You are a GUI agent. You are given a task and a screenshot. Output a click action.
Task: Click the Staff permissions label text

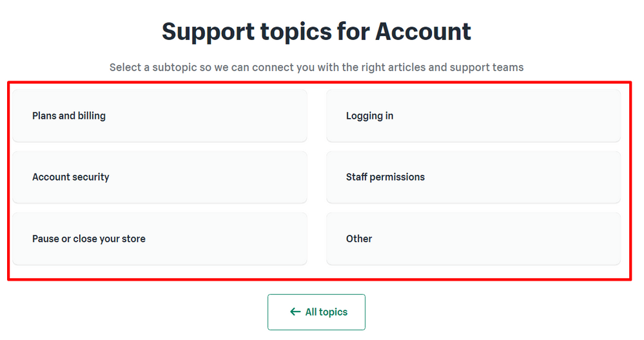tap(385, 177)
